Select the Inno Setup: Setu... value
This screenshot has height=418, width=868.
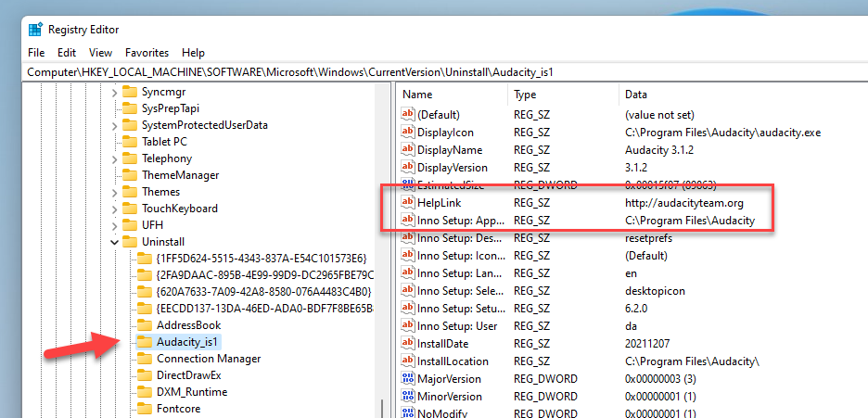pyautogui.click(x=461, y=308)
